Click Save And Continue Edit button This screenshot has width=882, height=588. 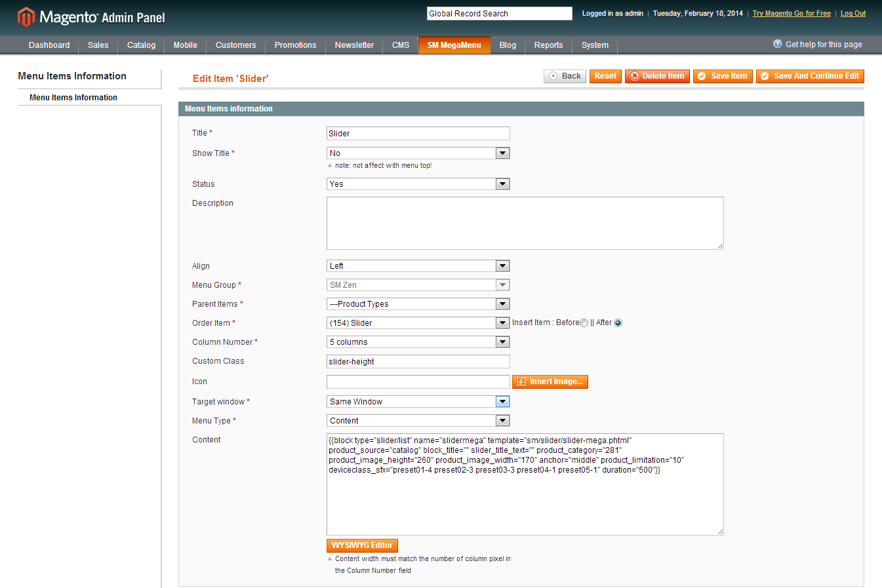pyautogui.click(x=810, y=76)
